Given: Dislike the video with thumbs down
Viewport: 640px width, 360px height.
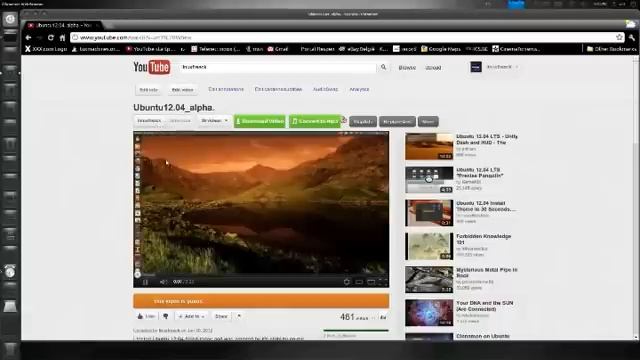Looking at the screenshot, I should (x=166, y=316).
